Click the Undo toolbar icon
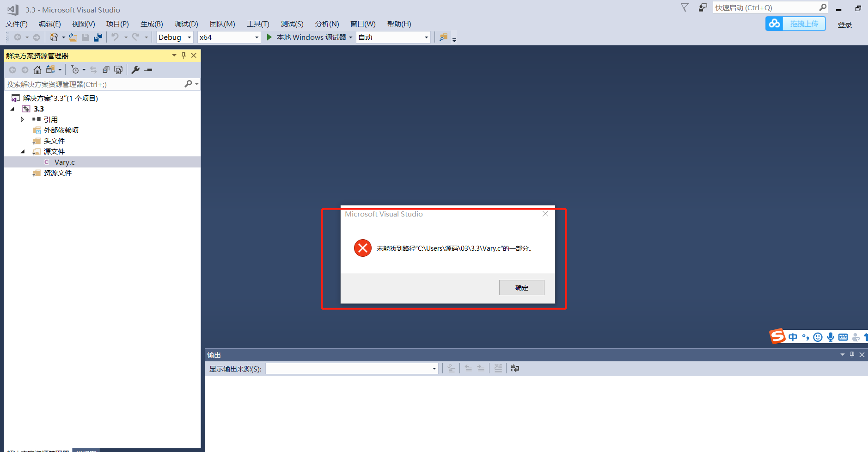This screenshot has width=868, height=452. (115, 37)
